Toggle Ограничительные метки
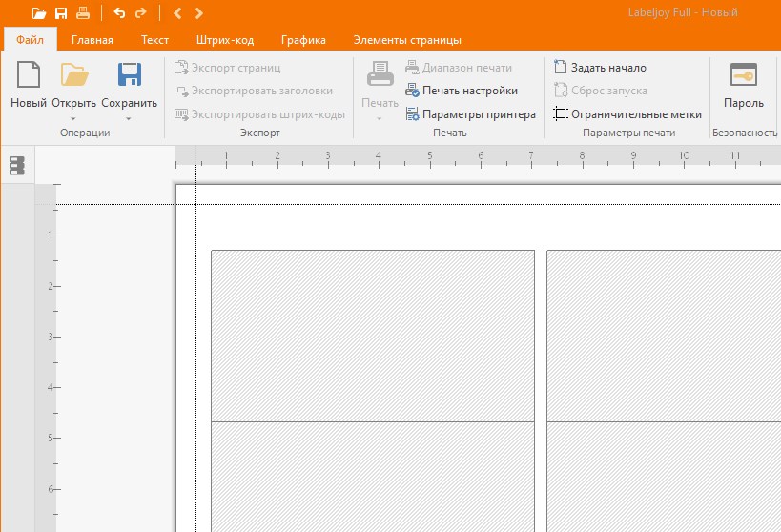The height and width of the screenshot is (532, 781). [x=627, y=114]
